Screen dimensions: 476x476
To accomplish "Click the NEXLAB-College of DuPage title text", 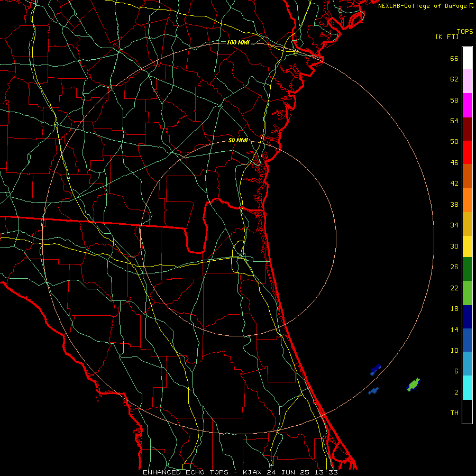I will (x=423, y=6).
